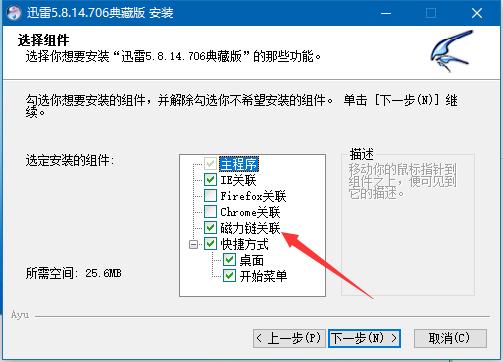Continue with 下一步(N) button
503x362 pixels.
[x=364, y=338]
